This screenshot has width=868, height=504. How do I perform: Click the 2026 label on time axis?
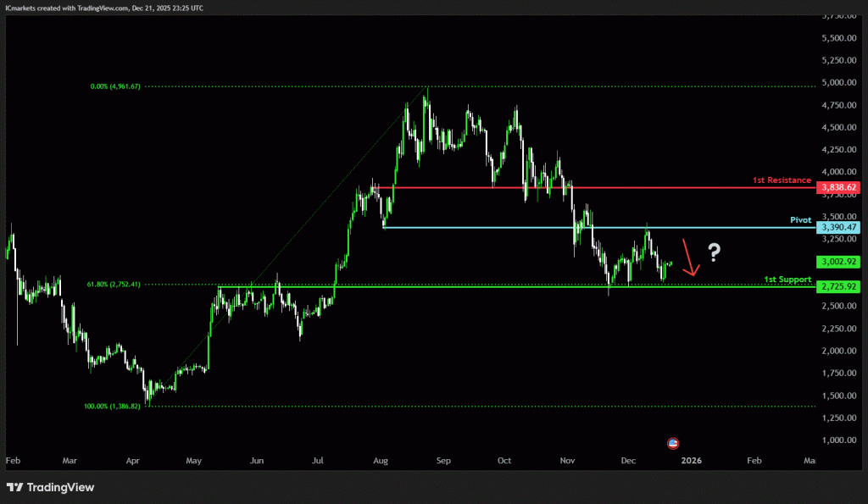pos(692,461)
